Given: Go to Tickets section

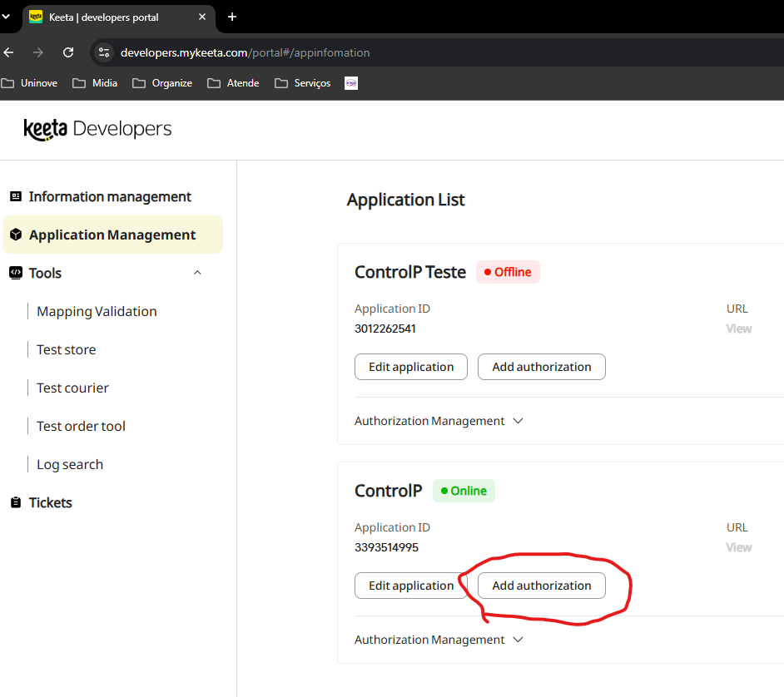Looking at the screenshot, I should [x=51, y=502].
